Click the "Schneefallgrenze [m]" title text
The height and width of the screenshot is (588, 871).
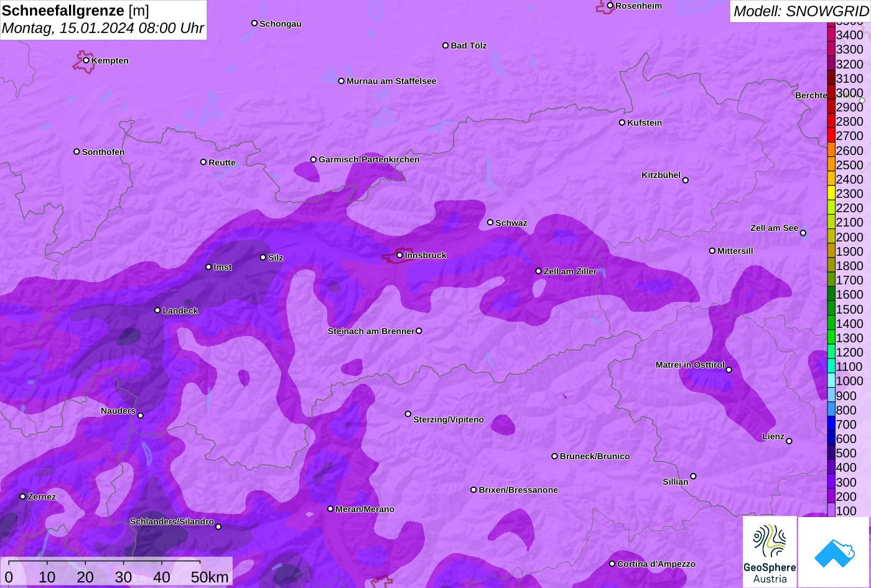tap(76, 11)
